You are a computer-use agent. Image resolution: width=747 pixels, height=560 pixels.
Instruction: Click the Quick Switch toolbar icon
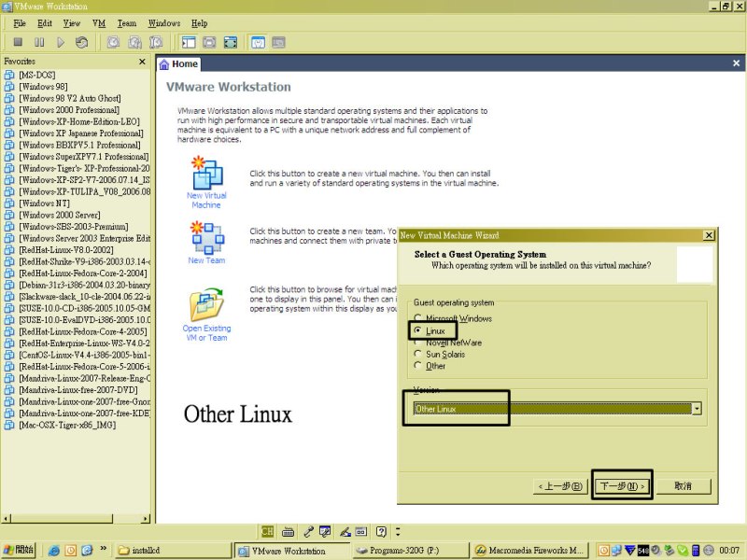click(x=209, y=42)
